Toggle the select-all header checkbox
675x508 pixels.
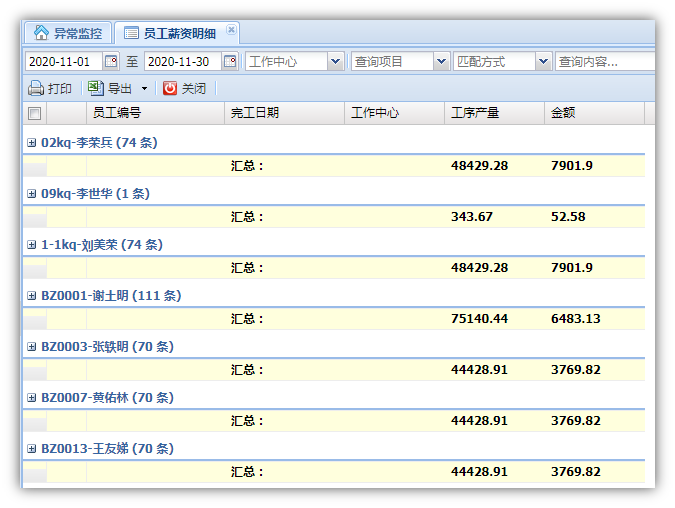(x=34, y=113)
